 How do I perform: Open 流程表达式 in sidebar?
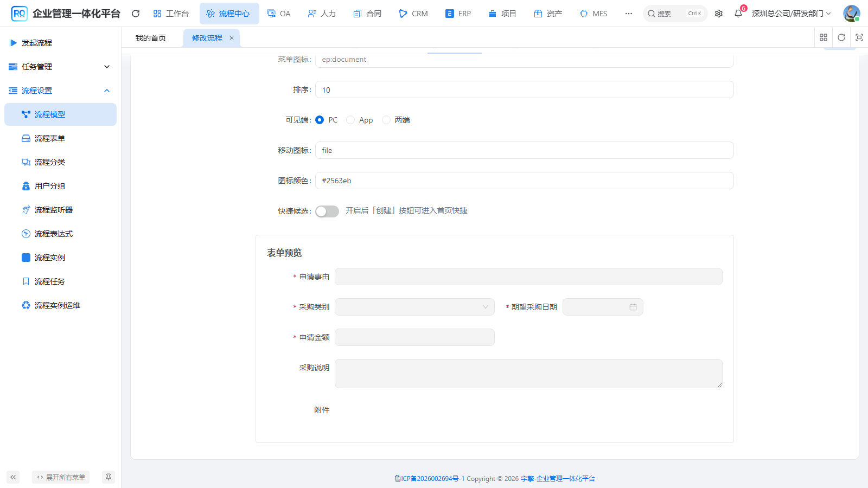pyautogui.click(x=61, y=234)
